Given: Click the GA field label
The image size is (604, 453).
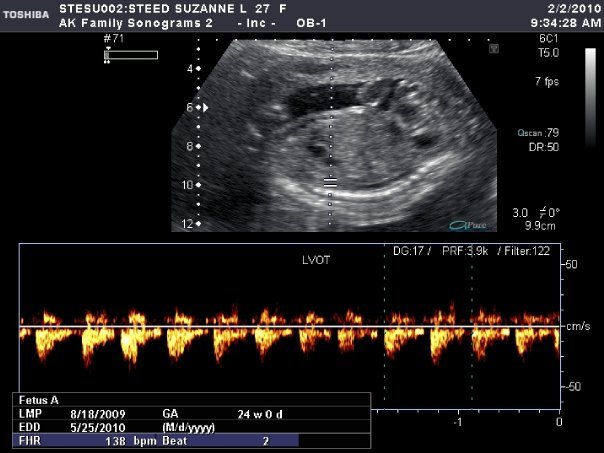Looking at the screenshot, I should click(x=170, y=414).
